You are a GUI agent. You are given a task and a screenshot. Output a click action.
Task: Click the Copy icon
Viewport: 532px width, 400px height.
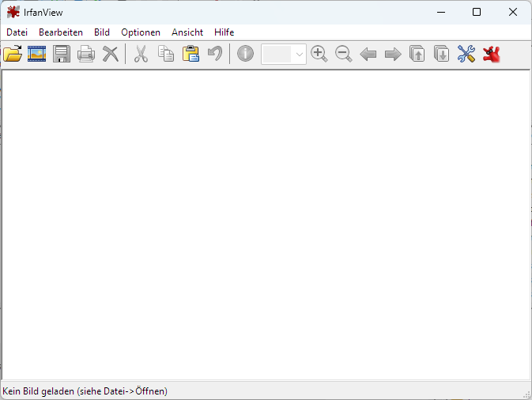(166, 54)
